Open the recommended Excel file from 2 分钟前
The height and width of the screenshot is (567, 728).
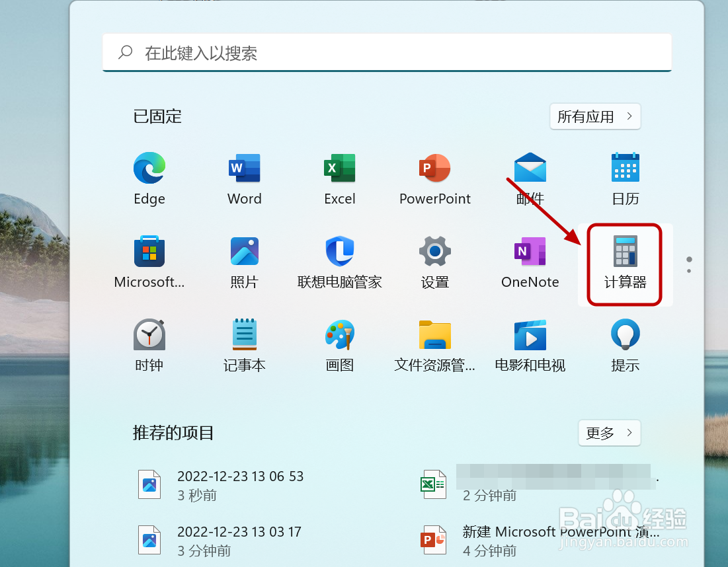(x=539, y=483)
